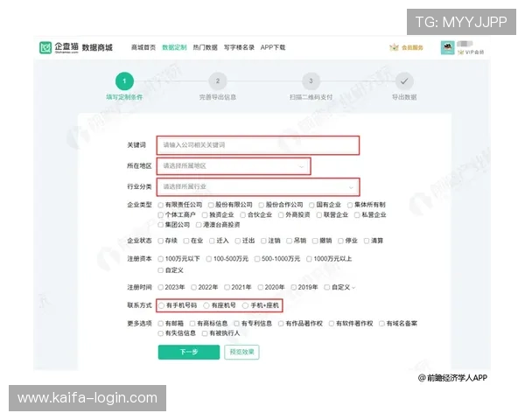Go to 商城首页 menu item
Image resolution: width=525 pixels, height=420 pixels.
(143, 47)
